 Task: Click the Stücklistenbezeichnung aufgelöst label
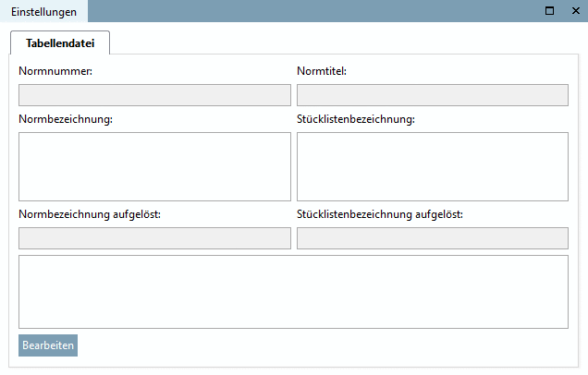380,215
